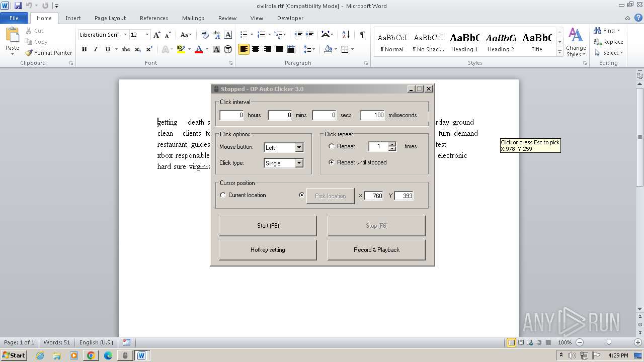
Task: Increase paragraph indent
Action: (x=310, y=35)
